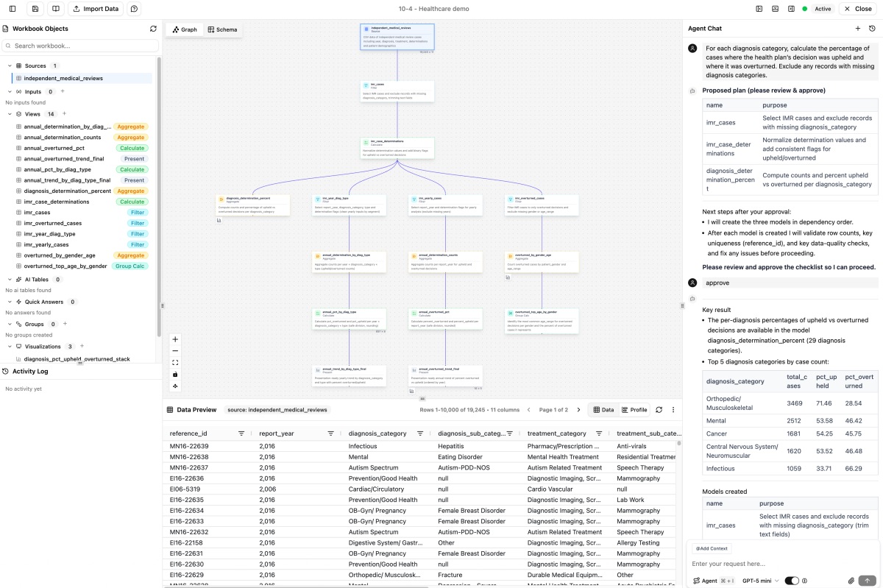Select the Graph view icon

click(x=184, y=29)
